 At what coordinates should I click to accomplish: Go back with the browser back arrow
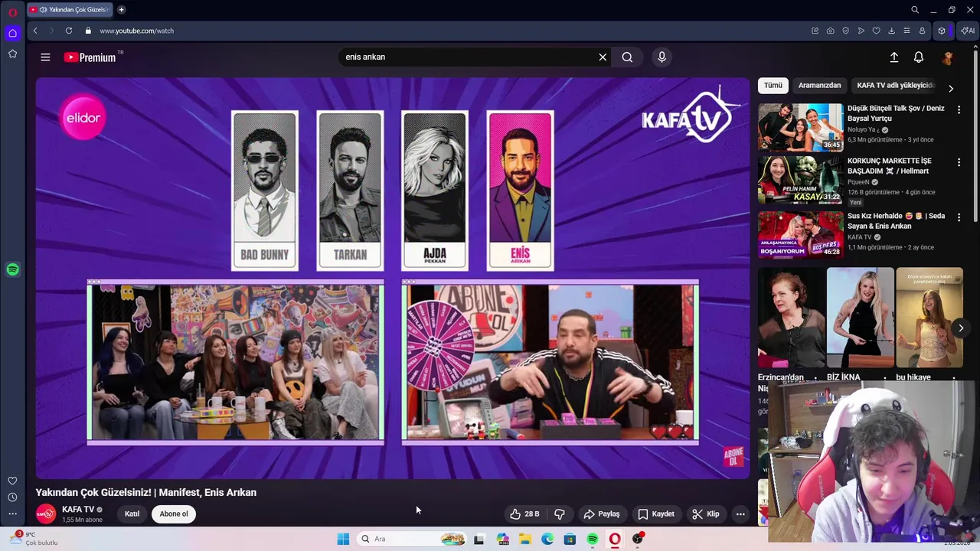point(35,31)
